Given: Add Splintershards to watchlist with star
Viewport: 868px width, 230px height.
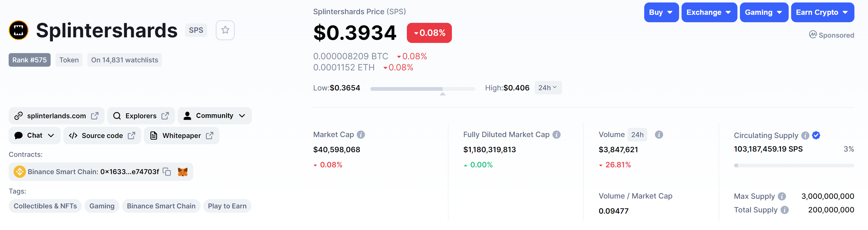Looking at the screenshot, I should (225, 30).
